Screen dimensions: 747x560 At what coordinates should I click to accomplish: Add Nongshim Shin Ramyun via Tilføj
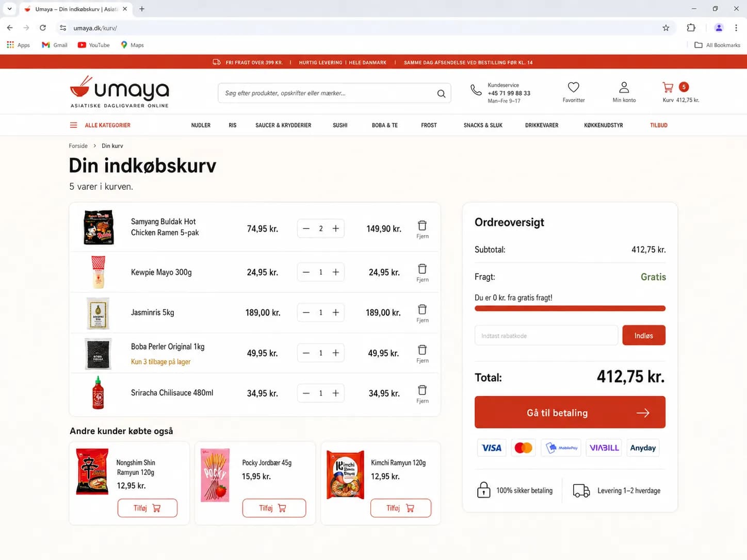148,508
